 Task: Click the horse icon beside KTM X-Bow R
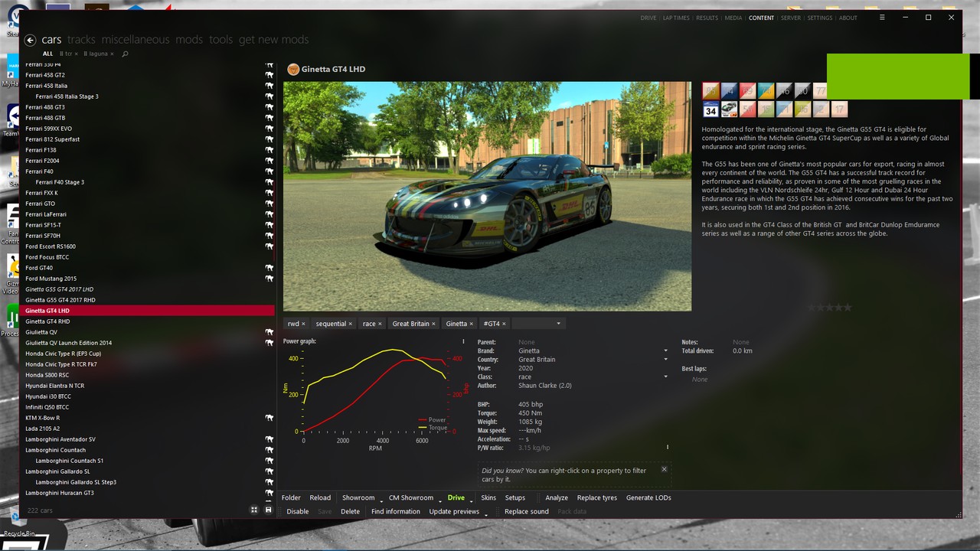click(x=269, y=418)
